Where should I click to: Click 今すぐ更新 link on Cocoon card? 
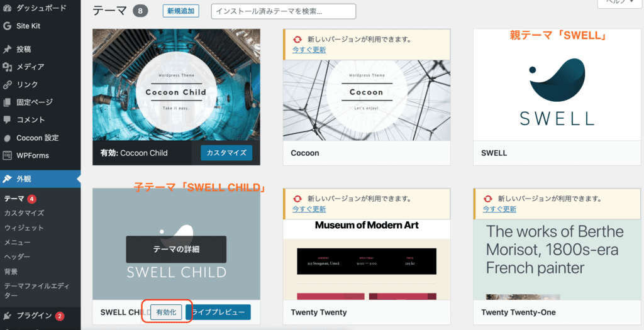[x=309, y=50]
